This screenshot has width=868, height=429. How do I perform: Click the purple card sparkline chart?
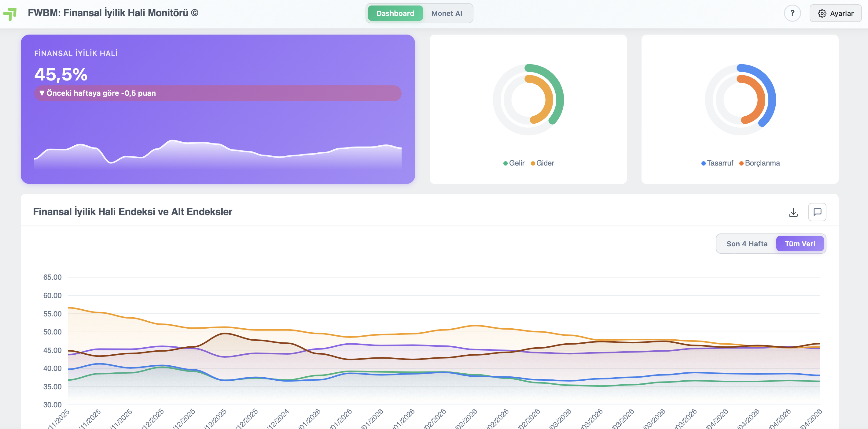click(218, 154)
